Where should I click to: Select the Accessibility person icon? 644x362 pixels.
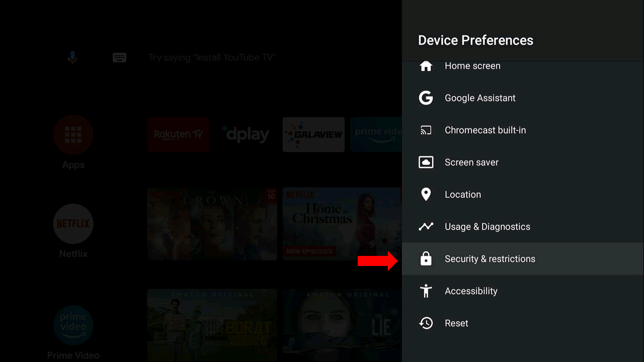pyautogui.click(x=426, y=291)
